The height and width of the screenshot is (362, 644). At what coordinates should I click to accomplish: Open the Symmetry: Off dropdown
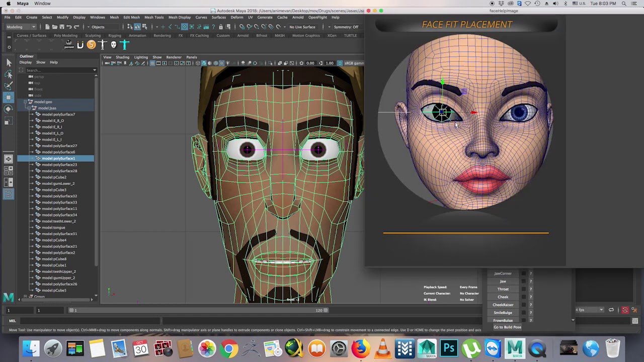[347, 27]
